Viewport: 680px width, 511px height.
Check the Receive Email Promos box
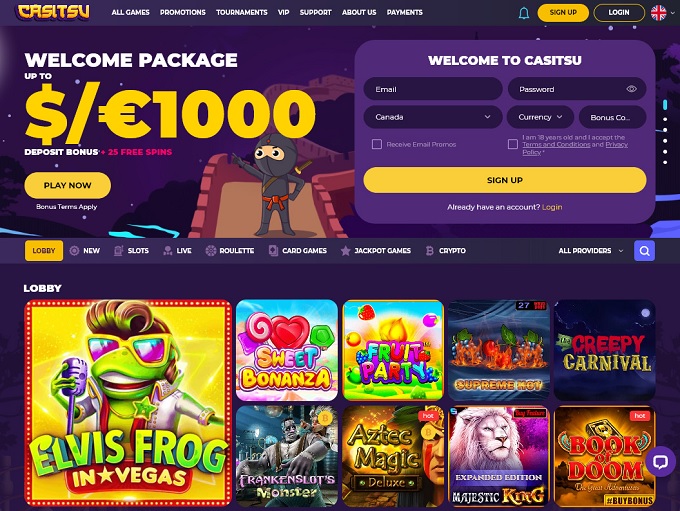[377, 144]
